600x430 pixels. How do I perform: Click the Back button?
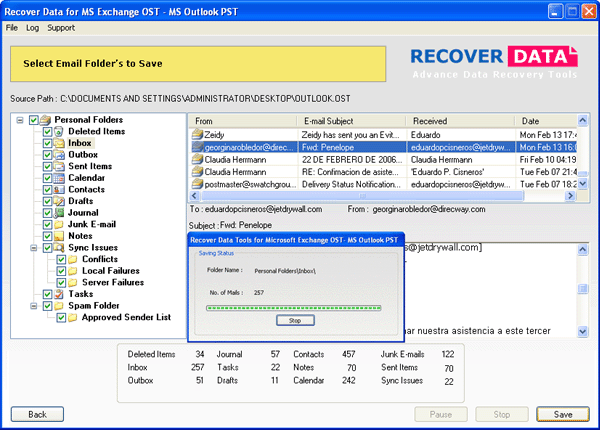click(37, 414)
